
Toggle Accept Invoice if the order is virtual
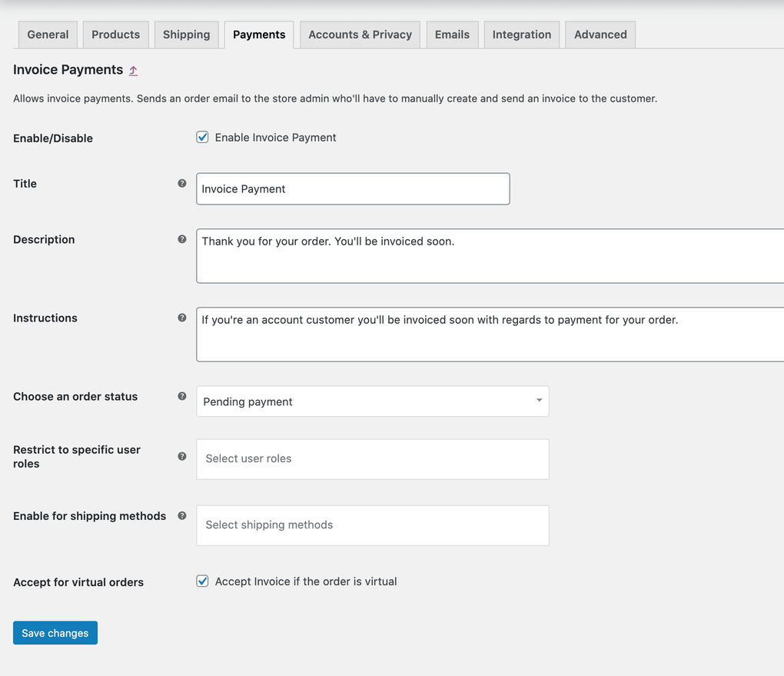tap(203, 581)
